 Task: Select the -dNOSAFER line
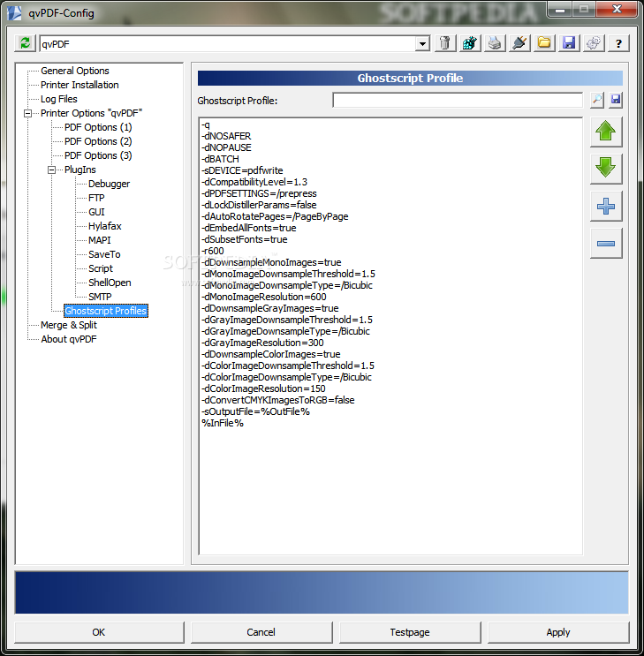pos(226,136)
